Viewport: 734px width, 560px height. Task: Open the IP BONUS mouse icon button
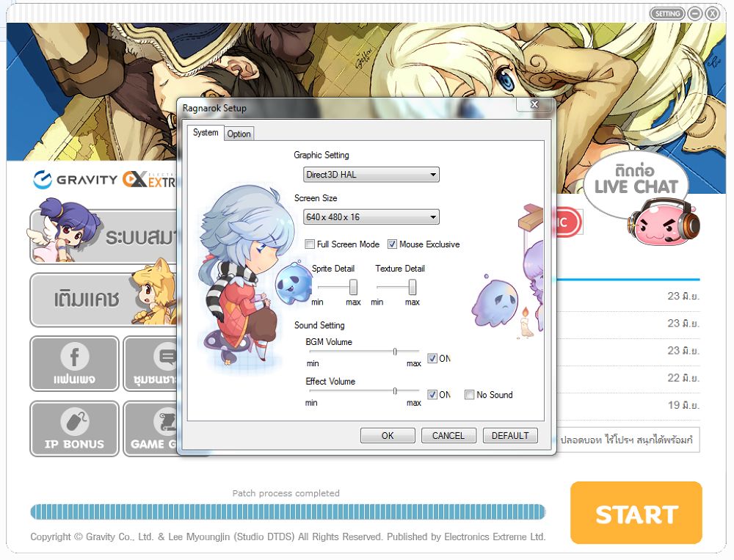pyautogui.click(x=74, y=429)
